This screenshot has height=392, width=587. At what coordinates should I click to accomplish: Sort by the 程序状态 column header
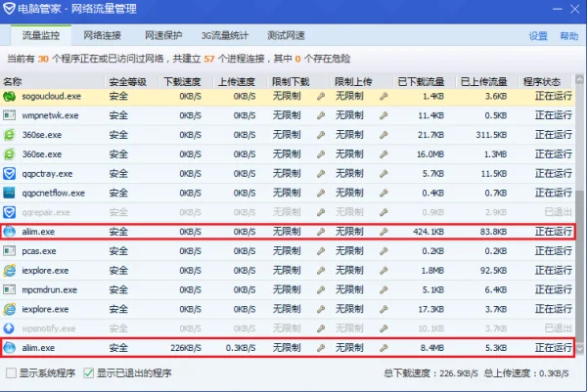[546, 81]
